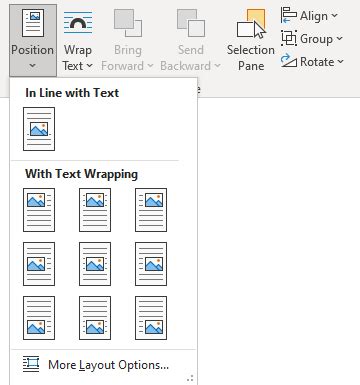Click the Wrap Text arch icon
This screenshot has height=385, width=360.
[78, 23]
